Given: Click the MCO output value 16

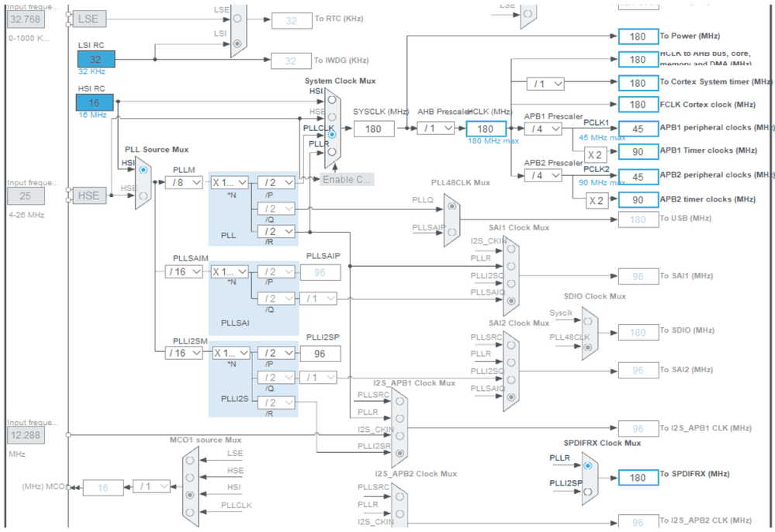Looking at the screenshot, I should tap(103, 488).
